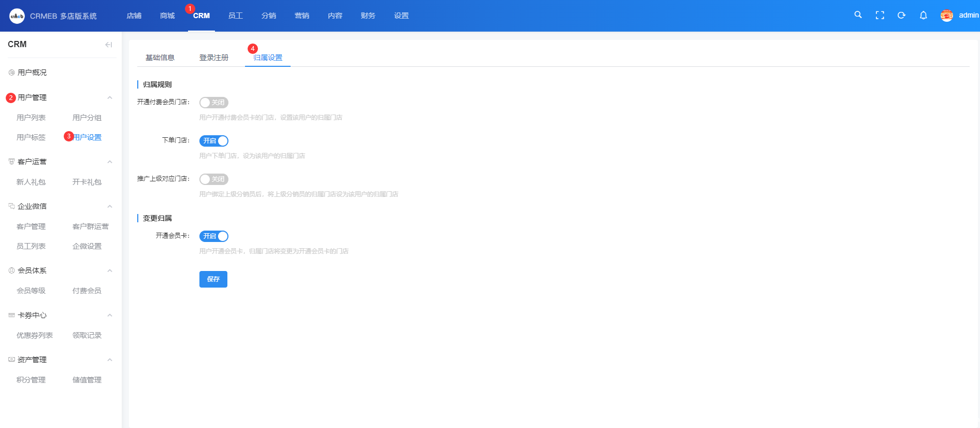The height and width of the screenshot is (428, 980).
Task: Click the search magnifier icon in header
Action: [858, 15]
